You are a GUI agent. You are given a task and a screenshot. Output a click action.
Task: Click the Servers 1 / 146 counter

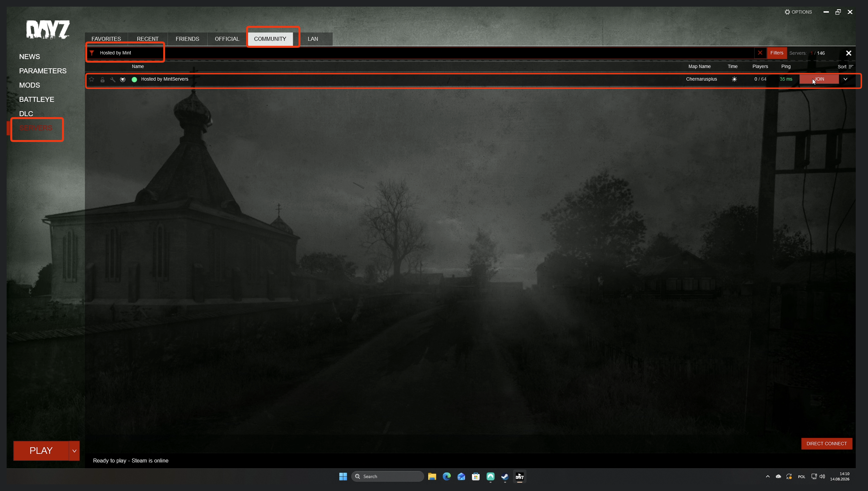[807, 53]
